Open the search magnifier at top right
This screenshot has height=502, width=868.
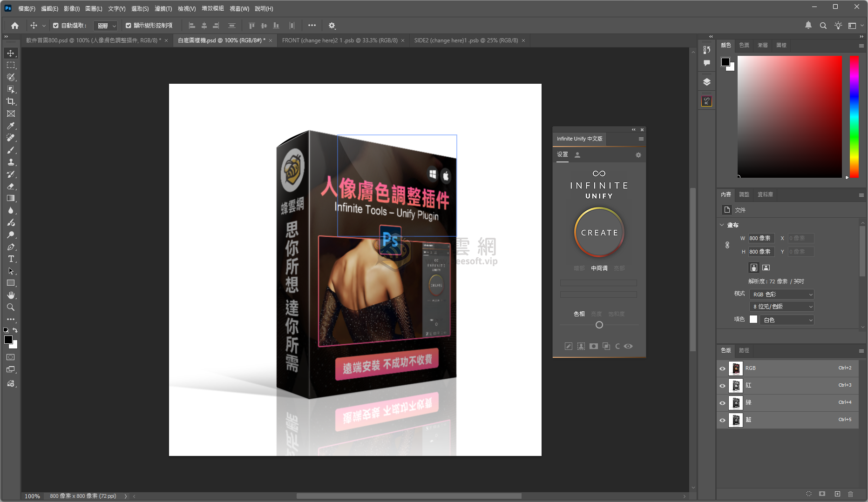pyautogui.click(x=823, y=26)
